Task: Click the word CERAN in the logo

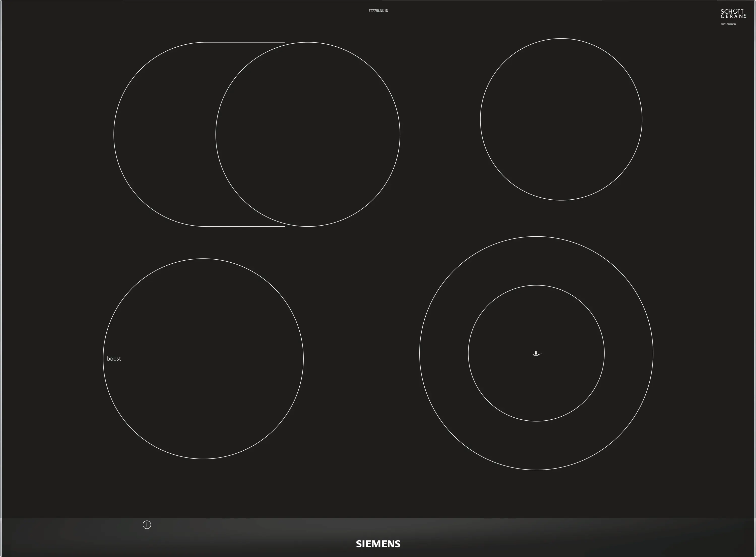Action: [x=731, y=17]
